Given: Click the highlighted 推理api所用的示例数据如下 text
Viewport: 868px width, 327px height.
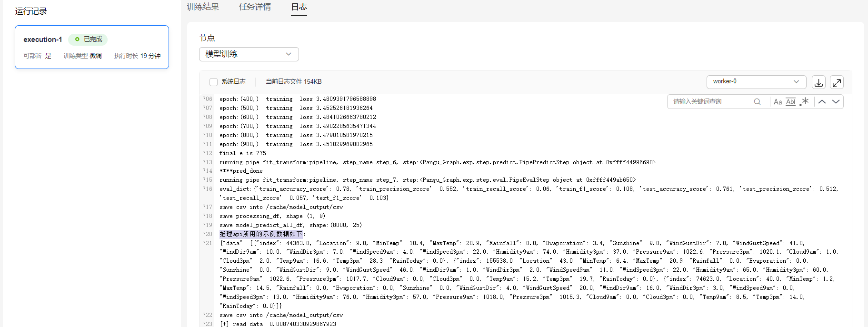Looking at the screenshot, I should point(260,234).
